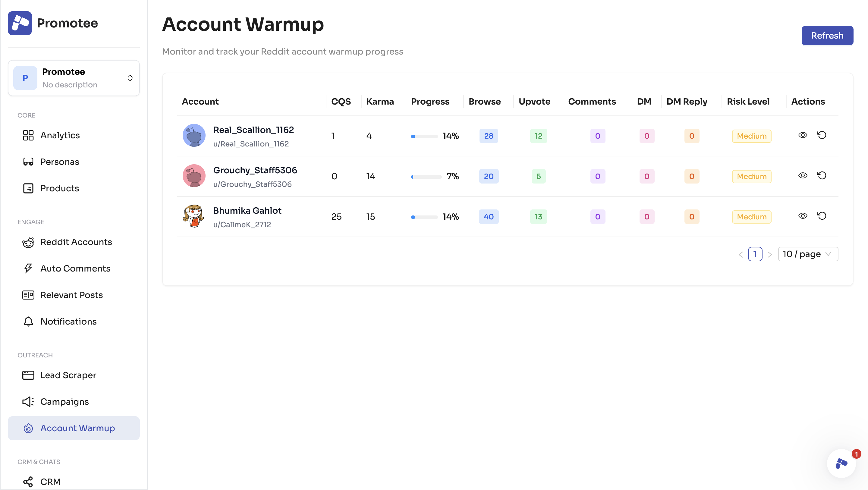Open the chat widget with the notification badge
Viewport: 868px width, 490px height.
pos(842,464)
